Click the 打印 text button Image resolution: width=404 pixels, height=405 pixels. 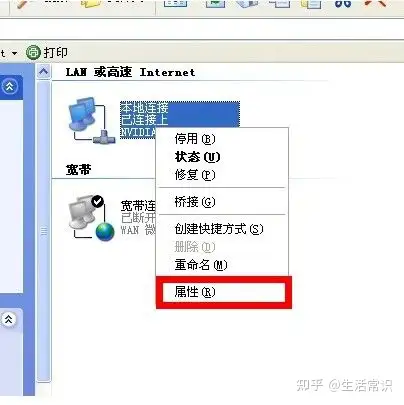click(56, 53)
